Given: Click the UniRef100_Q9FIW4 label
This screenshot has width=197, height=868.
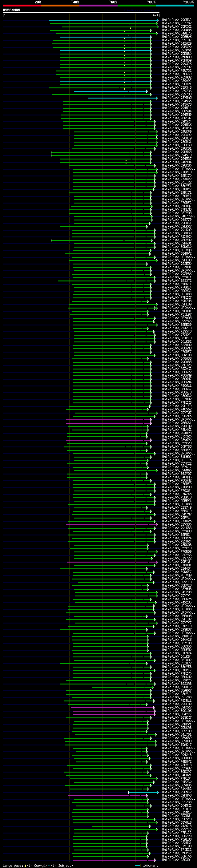Looking at the screenshot, I should point(177,562).
